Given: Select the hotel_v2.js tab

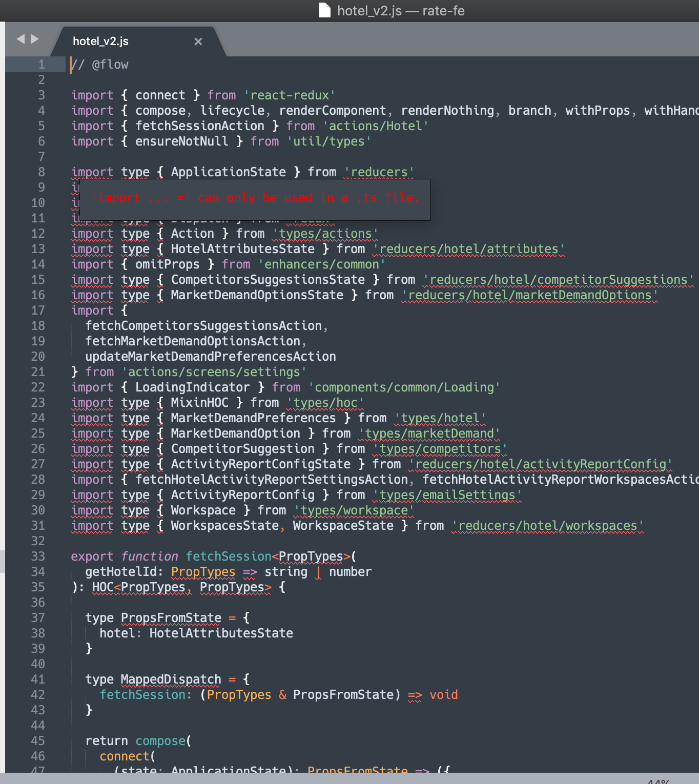Looking at the screenshot, I should click(x=101, y=42).
